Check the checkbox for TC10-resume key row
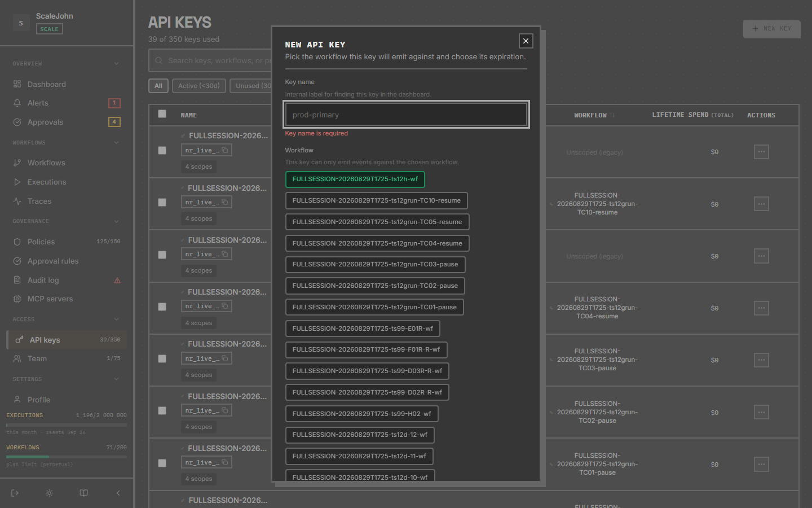Image resolution: width=812 pixels, height=508 pixels. (x=162, y=202)
